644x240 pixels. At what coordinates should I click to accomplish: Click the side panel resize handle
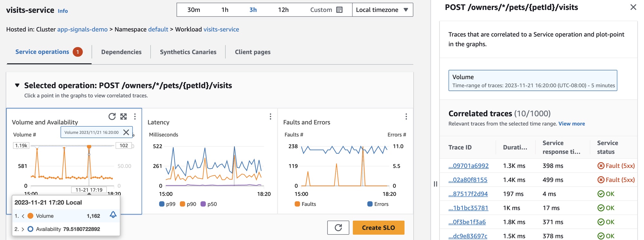point(435,184)
